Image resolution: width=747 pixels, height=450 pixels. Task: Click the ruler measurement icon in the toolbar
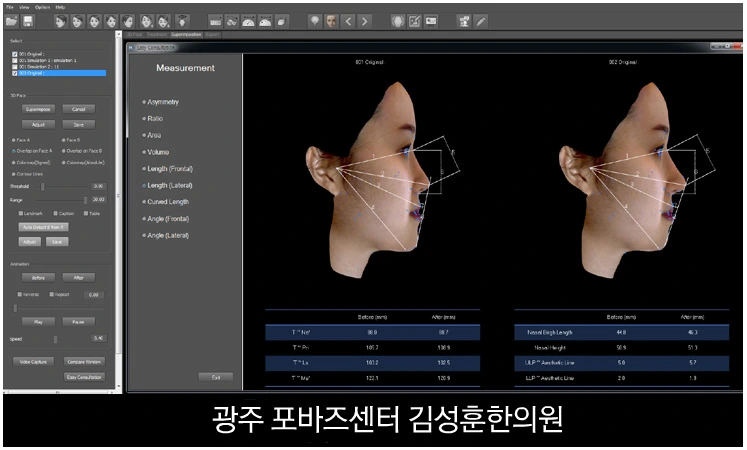(215, 21)
